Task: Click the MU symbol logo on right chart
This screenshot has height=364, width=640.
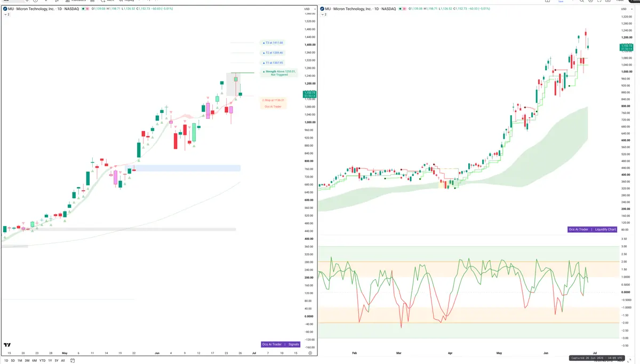Action: pos(322,9)
